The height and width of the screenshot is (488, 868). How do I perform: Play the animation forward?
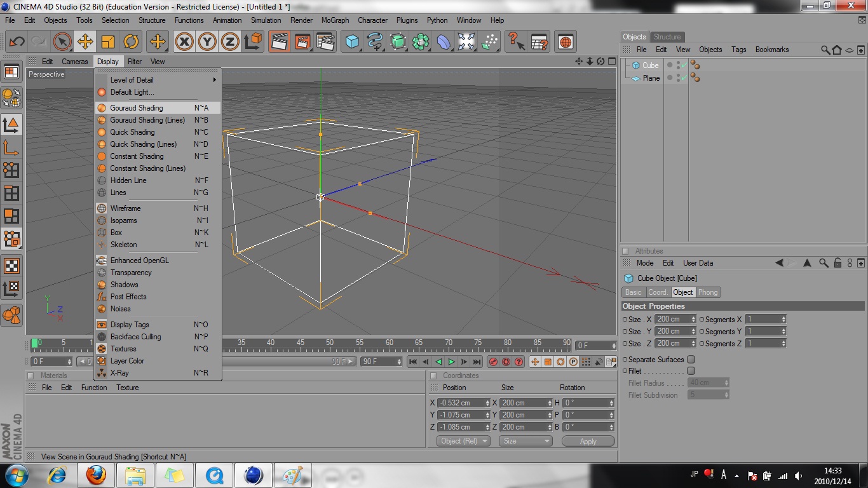[x=451, y=362]
